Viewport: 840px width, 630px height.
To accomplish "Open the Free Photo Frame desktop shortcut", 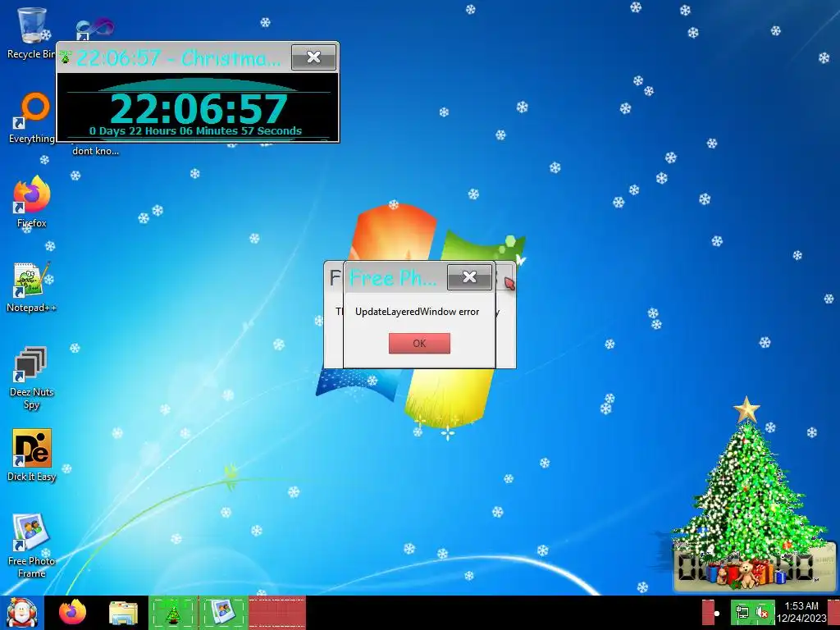I will [x=32, y=546].
